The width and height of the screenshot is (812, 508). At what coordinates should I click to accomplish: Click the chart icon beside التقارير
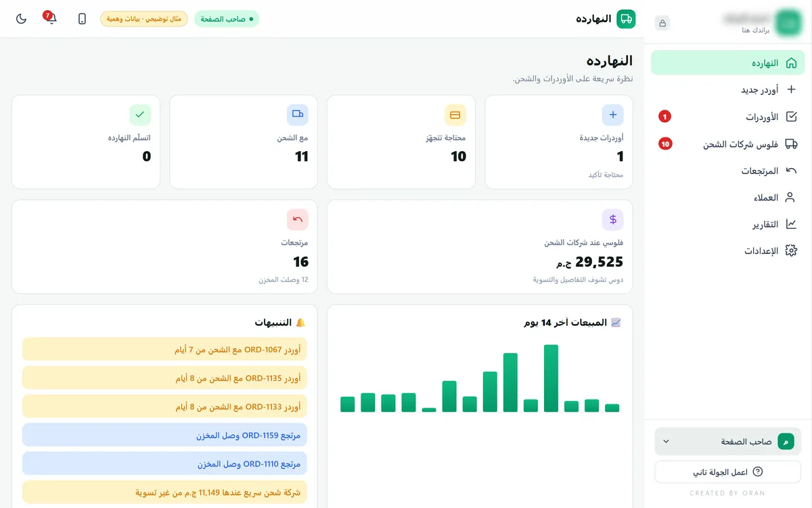791,224
